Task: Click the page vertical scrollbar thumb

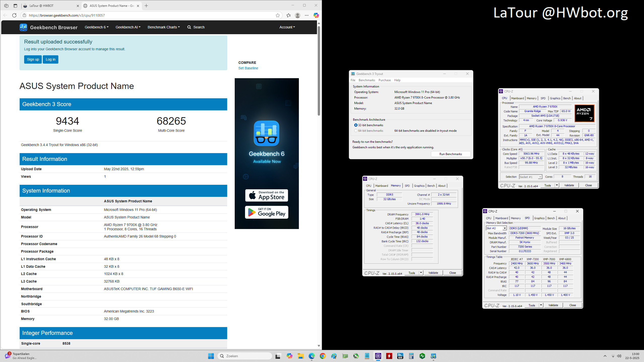Action: click(319, 70)
